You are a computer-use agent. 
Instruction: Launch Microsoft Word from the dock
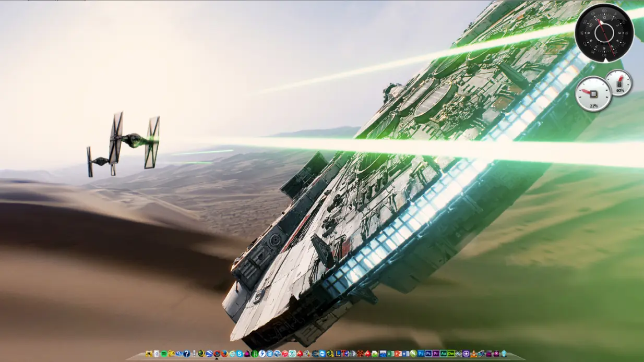click(x=406, y=354)
